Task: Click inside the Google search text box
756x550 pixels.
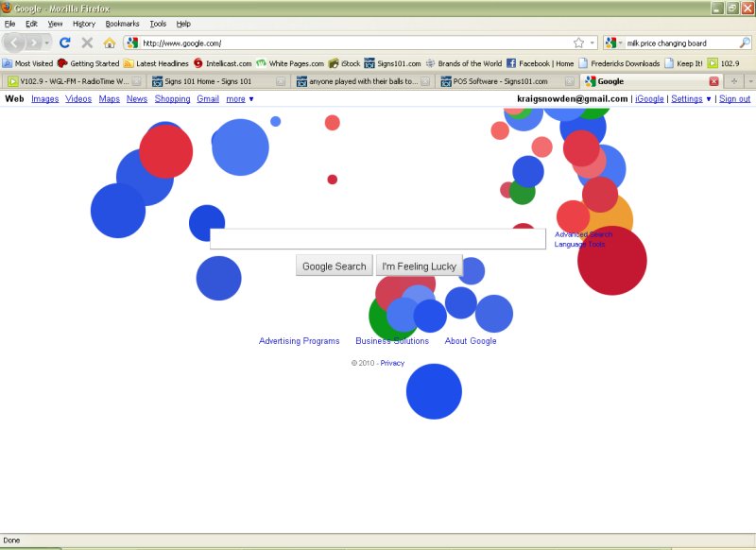Action: (x=378, y=239)
